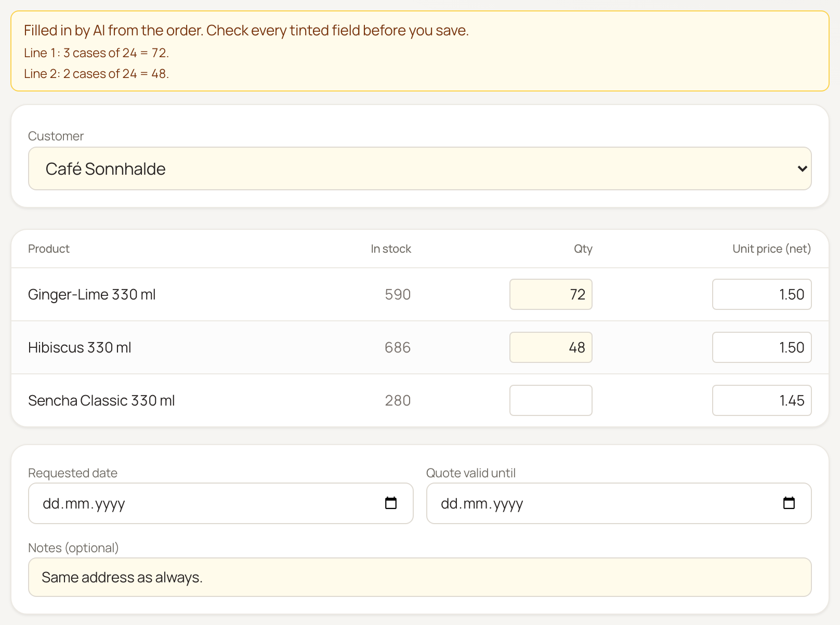Click 'Line 1: 3 cases of 24 = 72.' note
The width and height of the screenshot is (840, 625).
(x=97, y=53)
